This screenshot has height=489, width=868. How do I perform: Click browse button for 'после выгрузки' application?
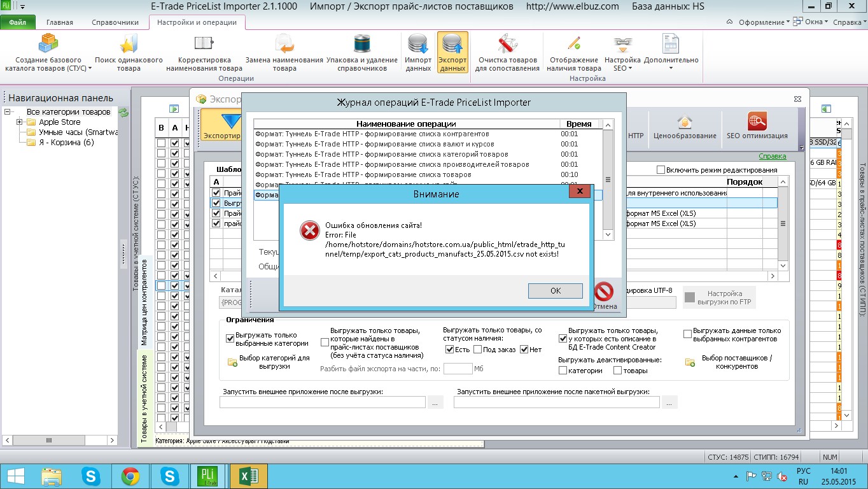(x=435, y=402)
